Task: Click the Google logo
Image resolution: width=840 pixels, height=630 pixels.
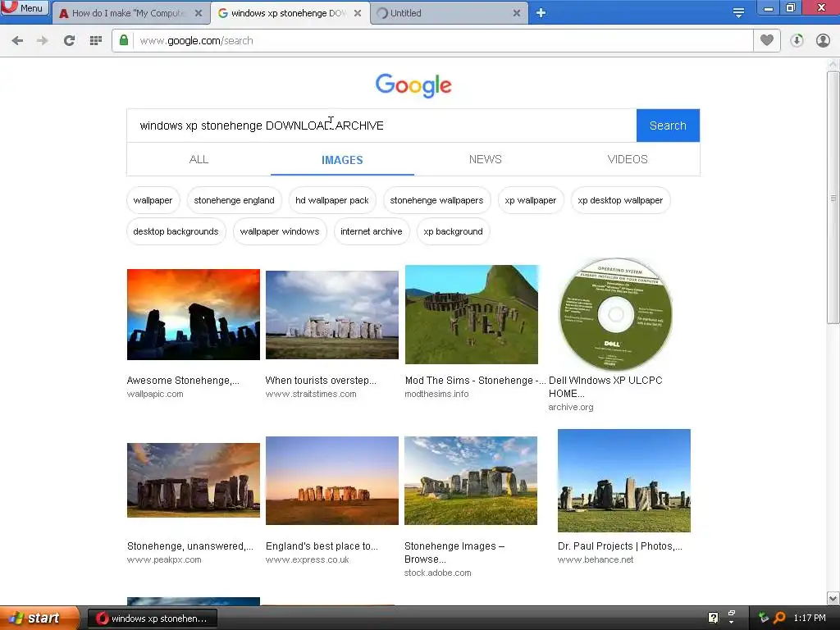Action: tap(413, 85)
